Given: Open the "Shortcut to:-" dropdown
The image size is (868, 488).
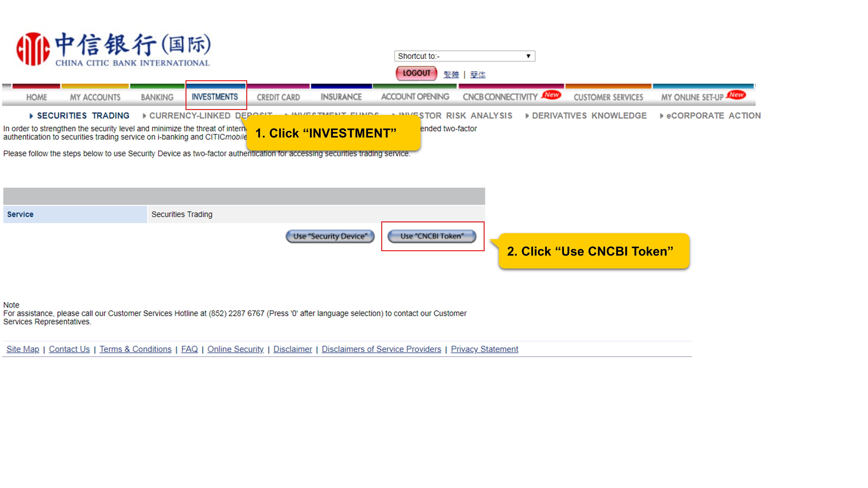Looking at the screenshot, I should 465,56.
